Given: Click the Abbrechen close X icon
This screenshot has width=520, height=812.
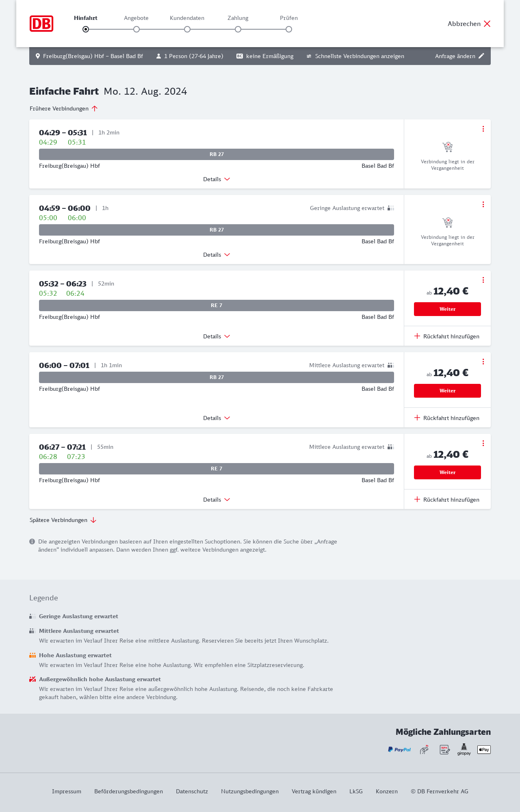Looking at the screenshot, I should point(487,24).
